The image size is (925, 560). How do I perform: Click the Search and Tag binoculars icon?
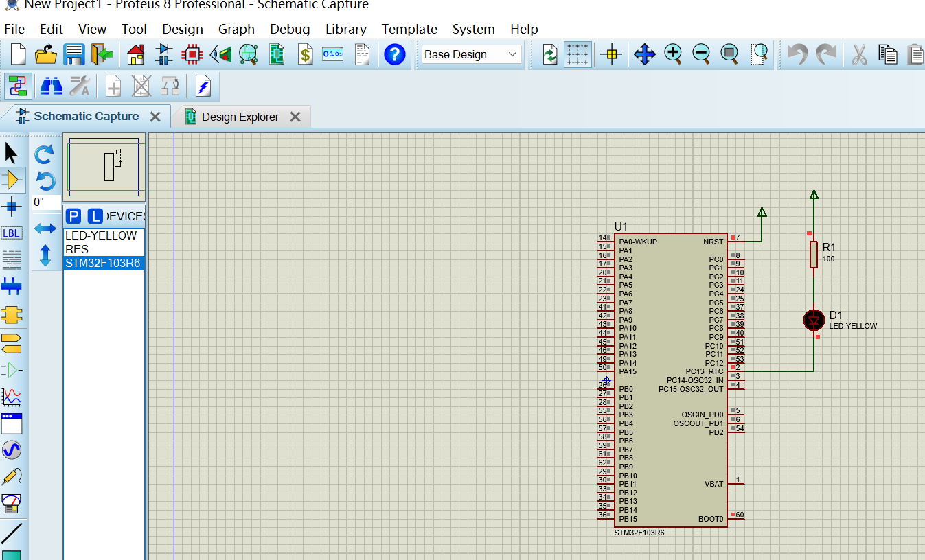coord(52,86)
